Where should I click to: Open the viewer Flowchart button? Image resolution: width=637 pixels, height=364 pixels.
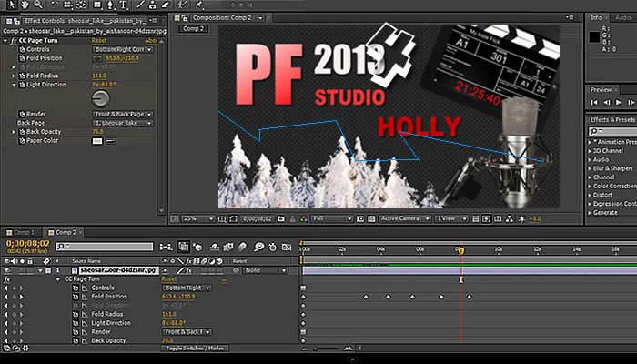510,219
